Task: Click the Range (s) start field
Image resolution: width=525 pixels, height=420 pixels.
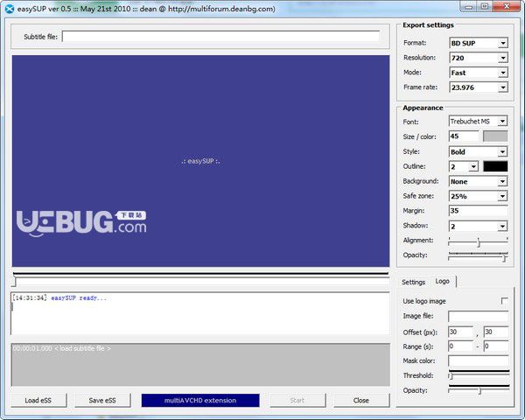Action: point(461,346)
